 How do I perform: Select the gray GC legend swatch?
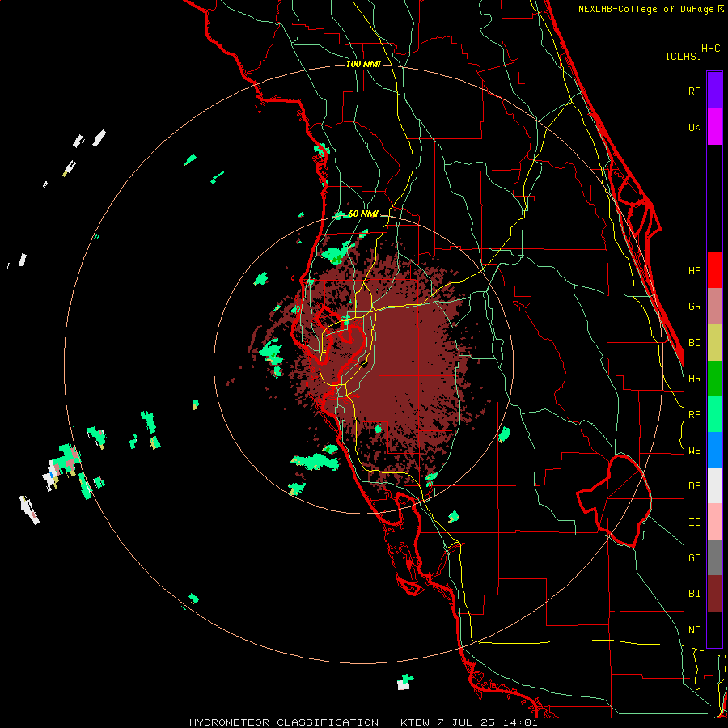coord(714,557)
